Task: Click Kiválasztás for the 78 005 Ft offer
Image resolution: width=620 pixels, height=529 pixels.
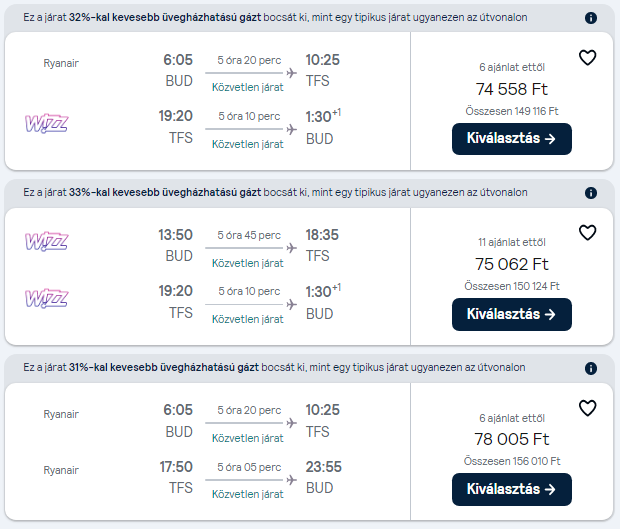Action: coord(512,489)
